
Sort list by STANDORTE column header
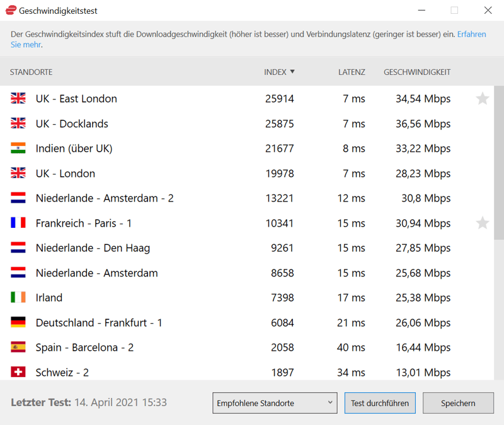point(31,72)
